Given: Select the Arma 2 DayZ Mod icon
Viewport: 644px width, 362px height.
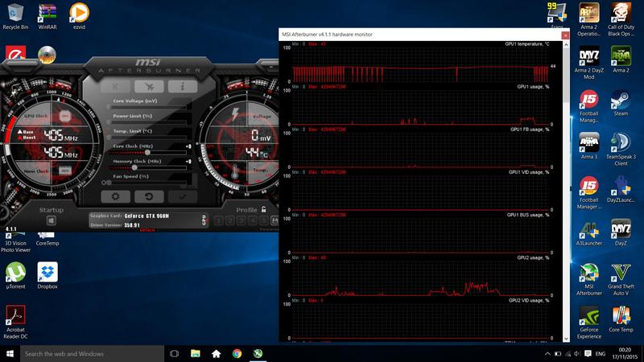Looking at the screenshot, I should (x=589, y=63).
